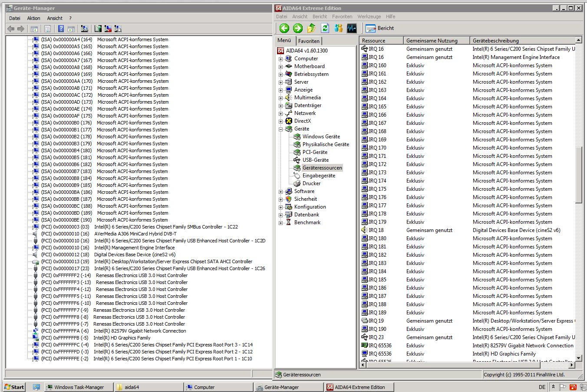Select Eingabegeräte in tree

pos(319,176)
